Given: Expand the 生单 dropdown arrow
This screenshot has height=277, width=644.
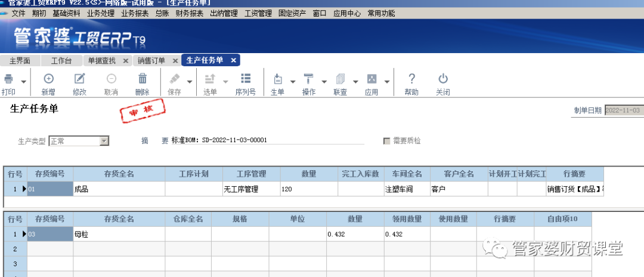Looking at the screenshot, I should click(293, 82).
